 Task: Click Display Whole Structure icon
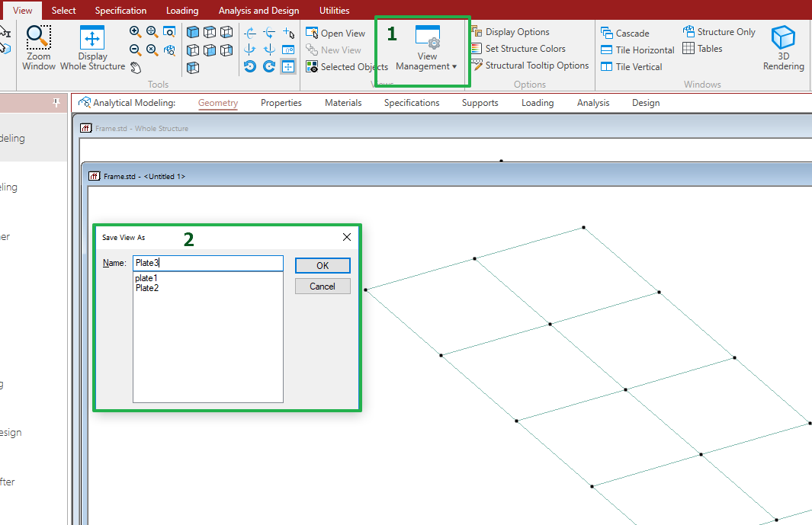click(92, 38)
